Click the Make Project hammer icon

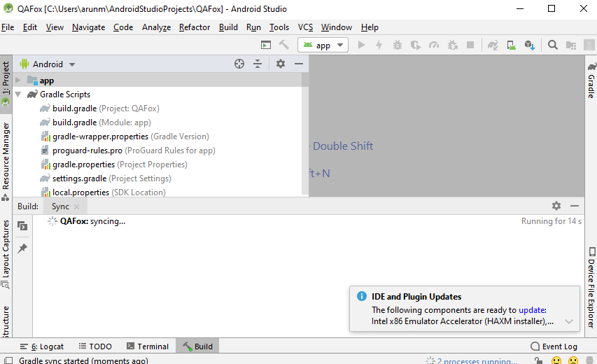(x=283, y=45)
